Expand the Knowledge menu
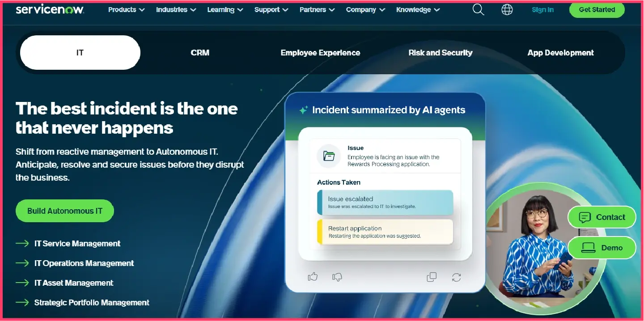Screen dimensions: 644x321 pyautogui.click(x=418, y=9)
